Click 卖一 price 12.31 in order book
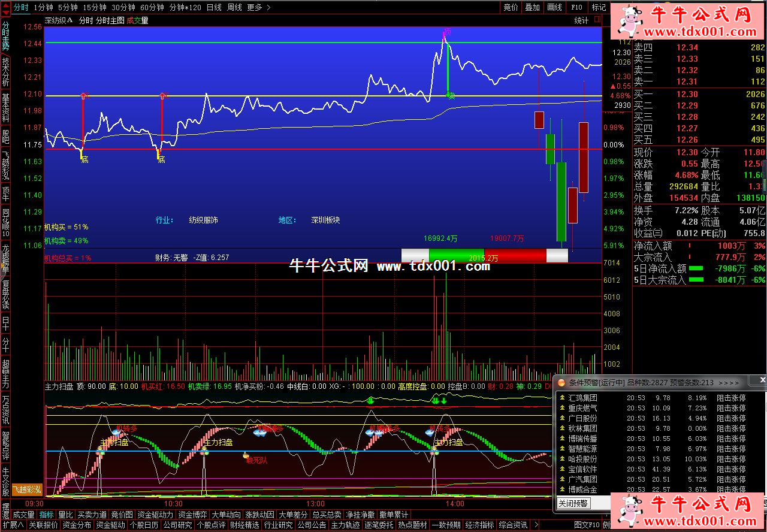The width and height of the screenshot is (767, 532). coord(687,81)
